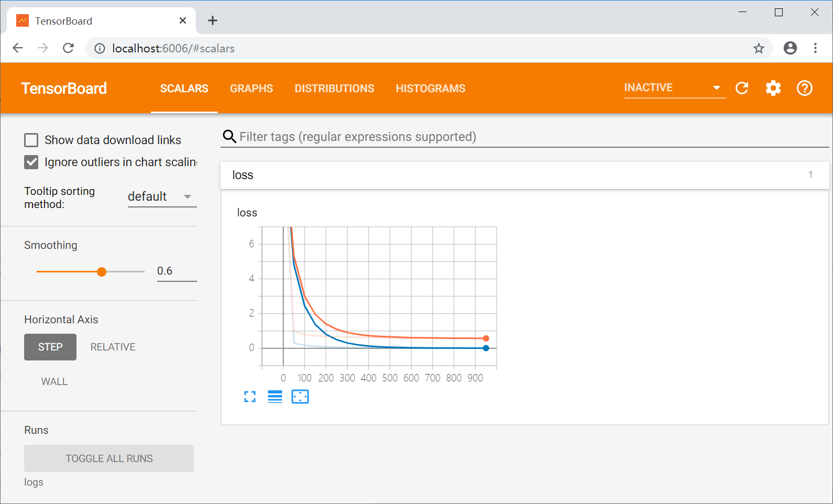Viewport: 833px width, 504px height.
Task: Click TOGGLE ALL RUNS button
Action: (x=109, y=458)
